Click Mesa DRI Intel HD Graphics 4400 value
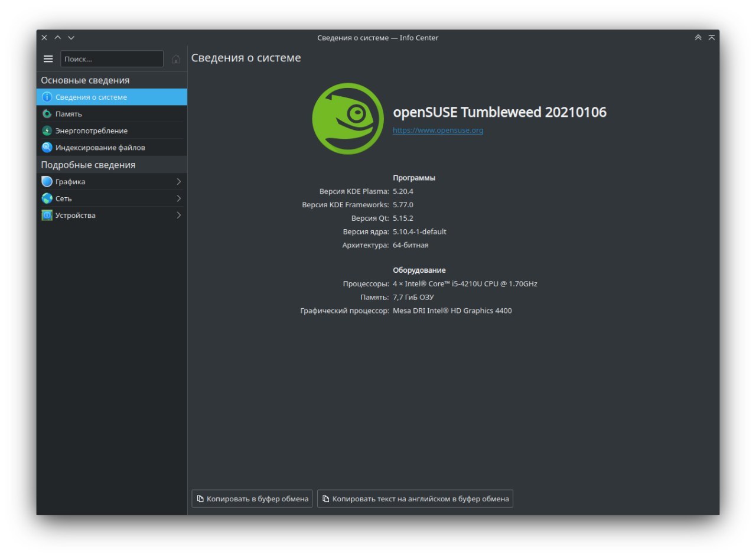756x558 pixels. click(452, 311)
